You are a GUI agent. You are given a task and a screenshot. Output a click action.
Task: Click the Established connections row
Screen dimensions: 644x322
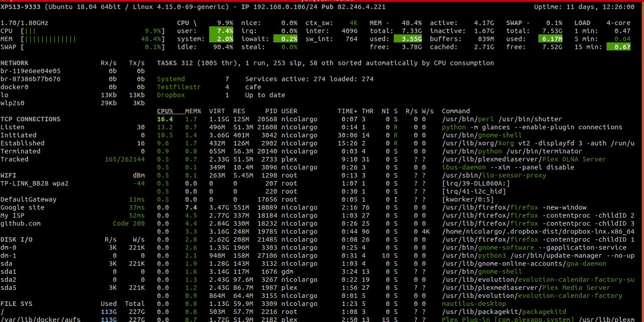tap(72, 143)
